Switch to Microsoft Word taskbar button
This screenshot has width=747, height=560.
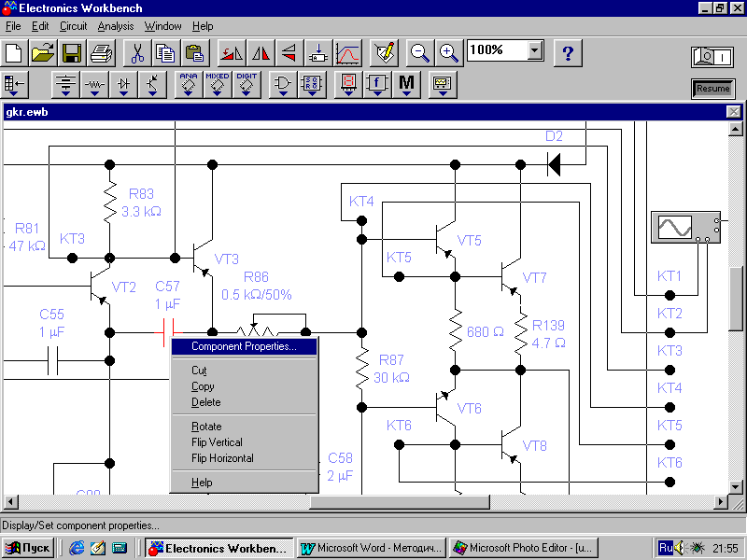point(372,548)
